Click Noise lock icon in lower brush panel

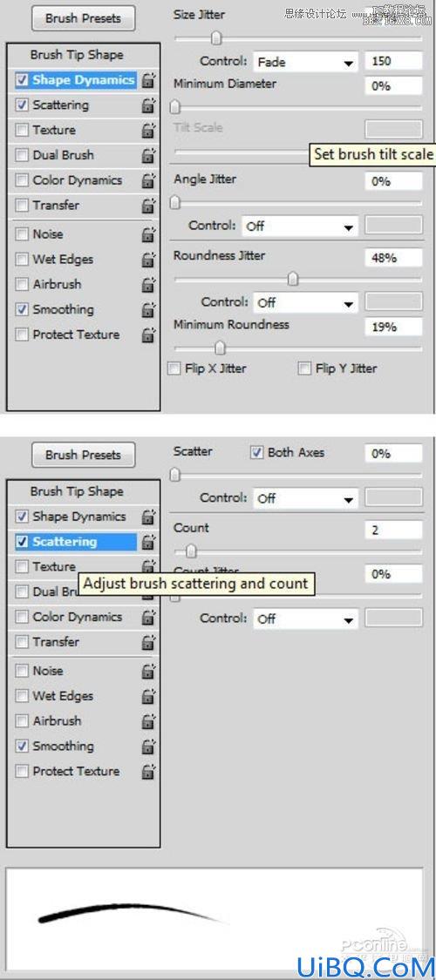coord(148,671)
